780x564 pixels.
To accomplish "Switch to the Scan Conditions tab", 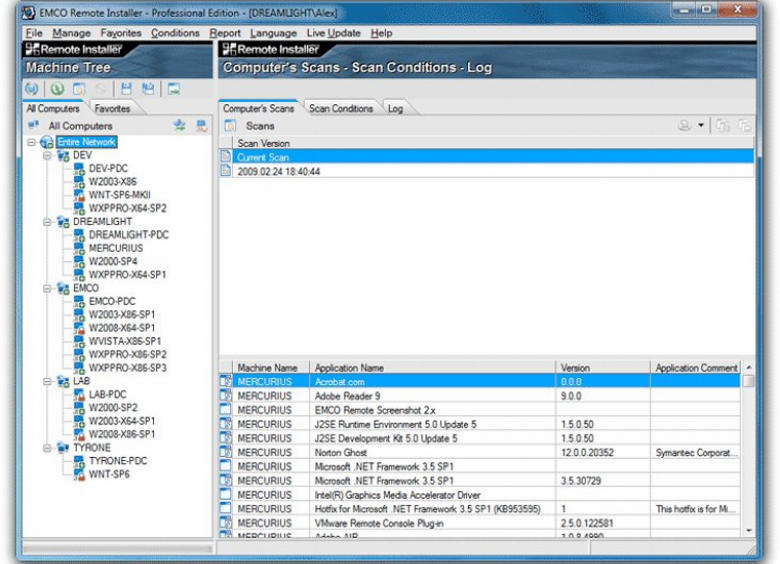I will [x=341, y=108].
